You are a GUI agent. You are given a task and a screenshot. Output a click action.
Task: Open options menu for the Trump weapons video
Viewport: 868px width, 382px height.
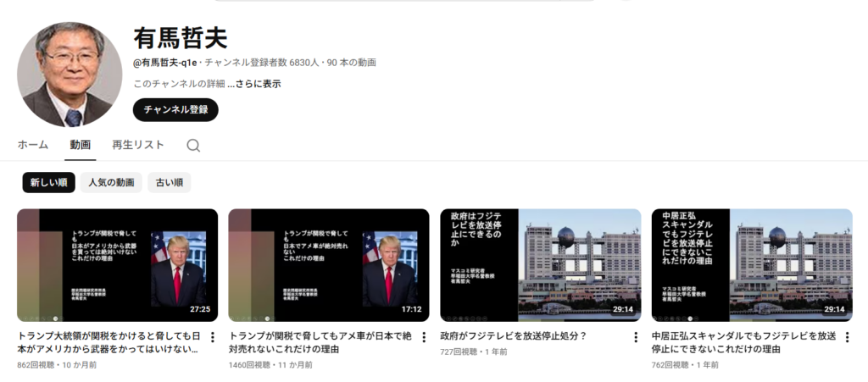click(x=213, y=337)
